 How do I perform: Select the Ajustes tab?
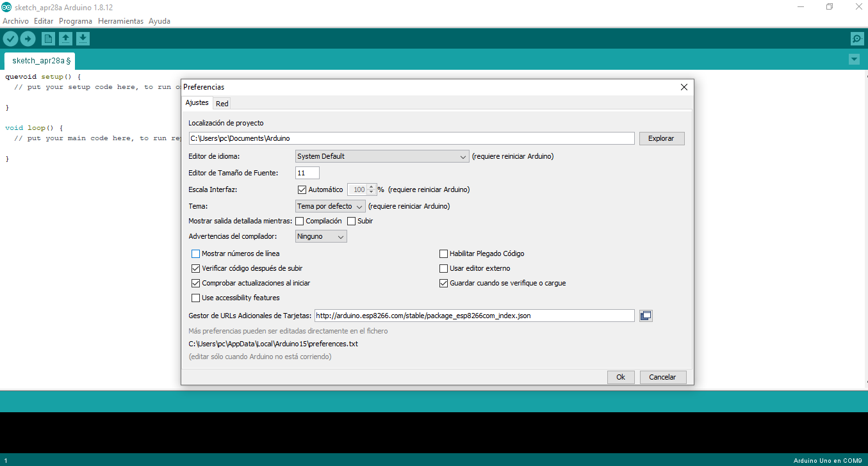coord(197,102)
